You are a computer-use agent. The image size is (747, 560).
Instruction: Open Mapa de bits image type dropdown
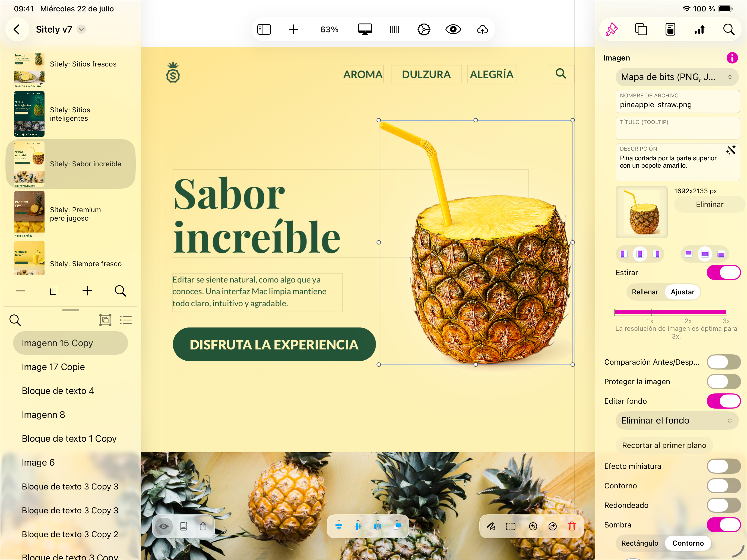coord(677,77)
